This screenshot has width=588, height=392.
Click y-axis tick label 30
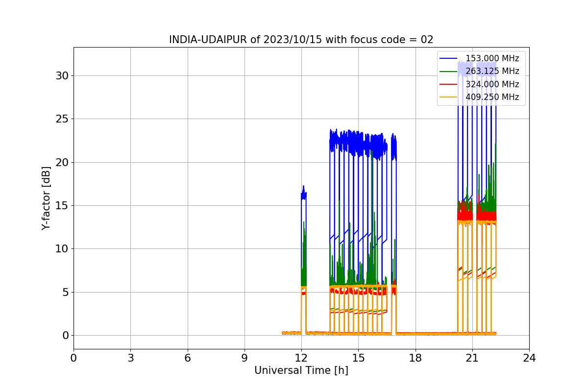click(63, 76)
